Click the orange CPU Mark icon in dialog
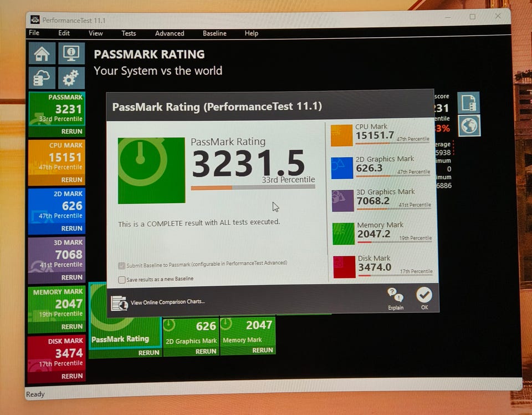The height and width of the screenshot is (415, 532). click(342, 135)
